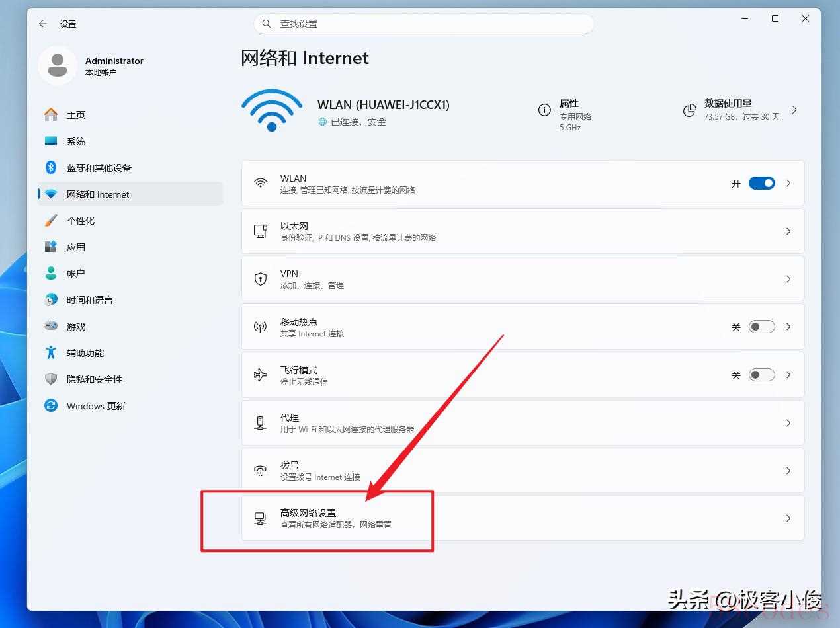Enable the mobile hotspot toggle
Screen dimensions: 840x628
tap(761, 327)
